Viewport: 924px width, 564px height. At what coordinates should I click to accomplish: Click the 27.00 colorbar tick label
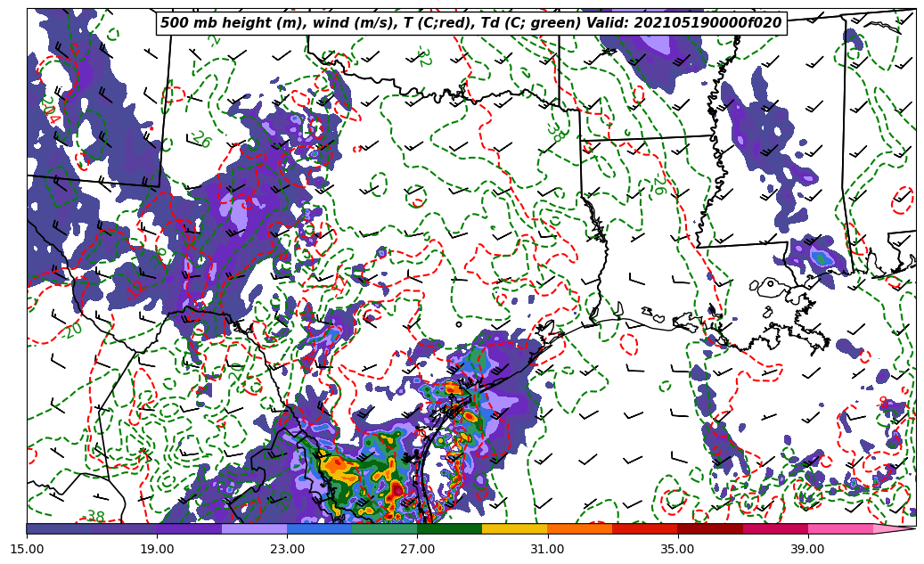click(417, 549)
